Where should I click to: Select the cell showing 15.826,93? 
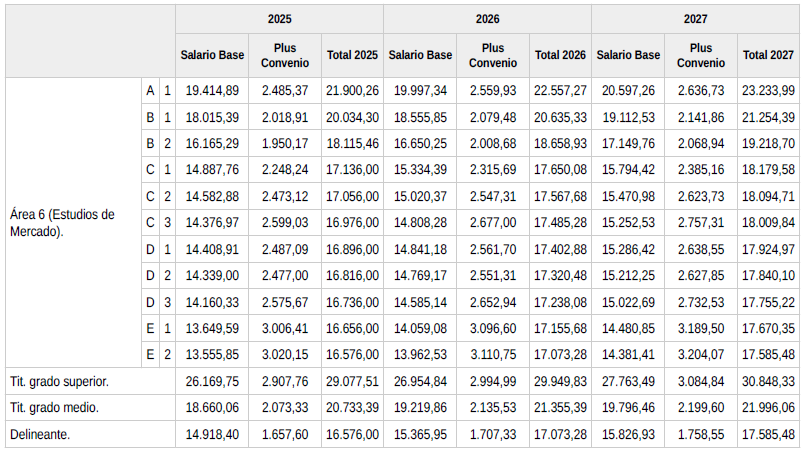point(628,434)
